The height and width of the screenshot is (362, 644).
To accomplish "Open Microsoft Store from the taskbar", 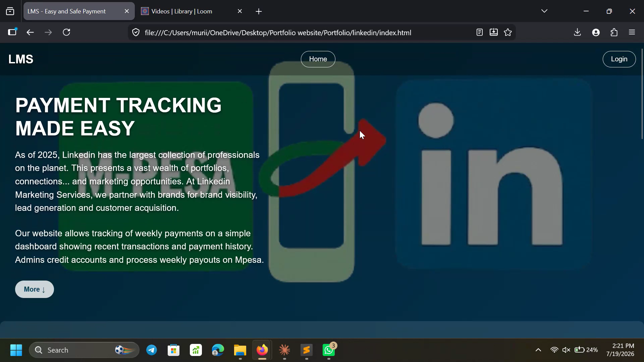I will pyautogui.click(x=174, y=350).
